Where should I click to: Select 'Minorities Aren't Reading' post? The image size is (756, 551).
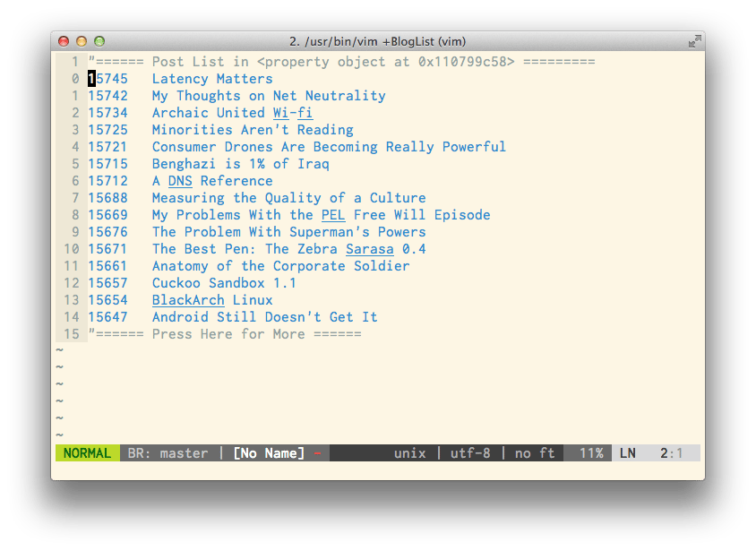click(x=253, y=130)
